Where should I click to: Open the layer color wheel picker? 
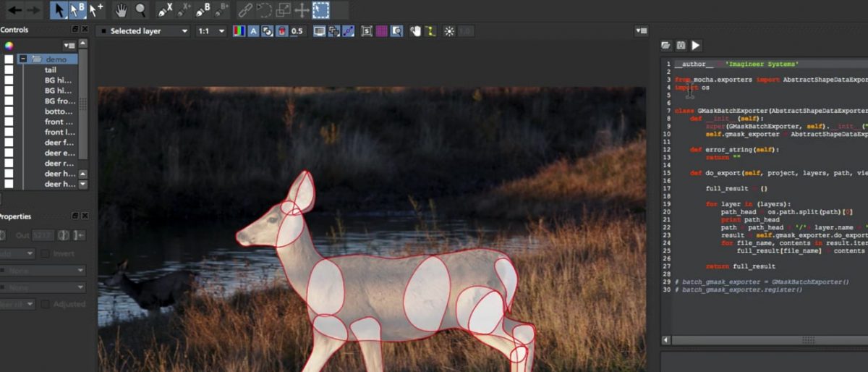tap(9, 46)
